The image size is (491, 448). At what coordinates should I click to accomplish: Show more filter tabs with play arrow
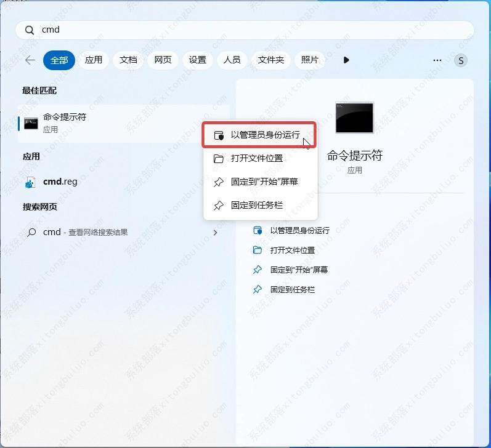346,60
